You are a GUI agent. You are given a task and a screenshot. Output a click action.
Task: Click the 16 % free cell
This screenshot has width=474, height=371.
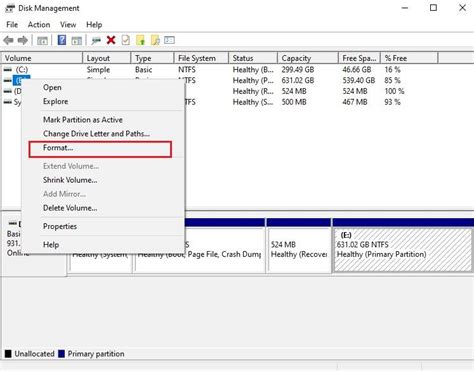point(392,70)
